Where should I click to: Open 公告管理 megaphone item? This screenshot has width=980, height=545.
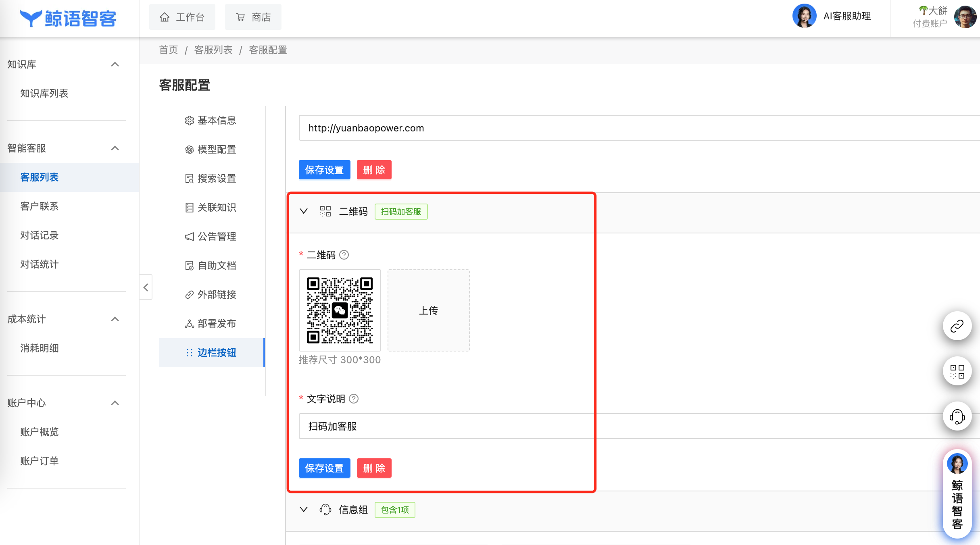click(211, 237)
